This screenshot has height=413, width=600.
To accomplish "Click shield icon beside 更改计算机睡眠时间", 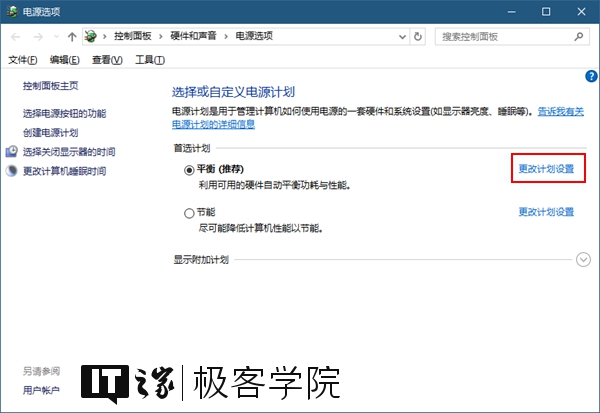I will coord(12,171).
